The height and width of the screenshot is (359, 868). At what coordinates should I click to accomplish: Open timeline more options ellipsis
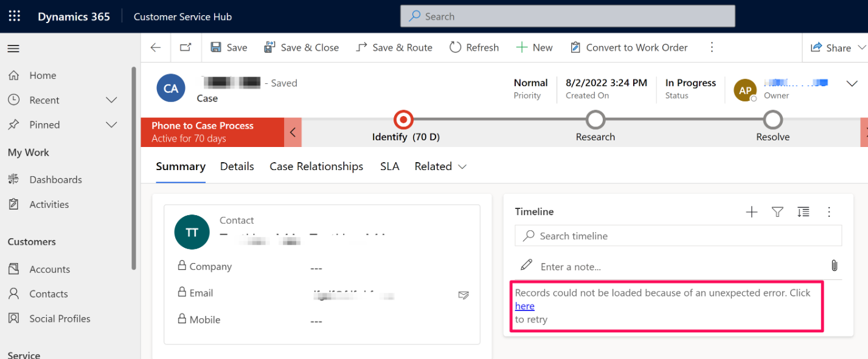(829, 212)
